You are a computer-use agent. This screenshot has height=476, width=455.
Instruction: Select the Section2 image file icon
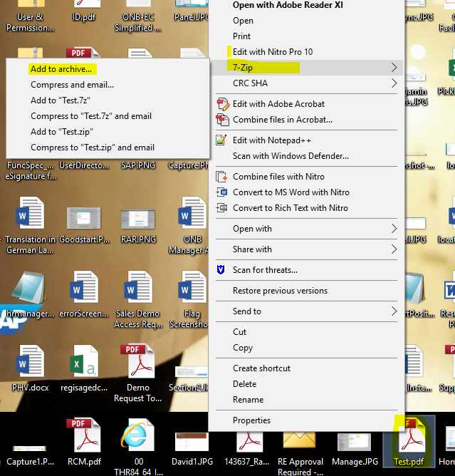click(x=192, y=372)
